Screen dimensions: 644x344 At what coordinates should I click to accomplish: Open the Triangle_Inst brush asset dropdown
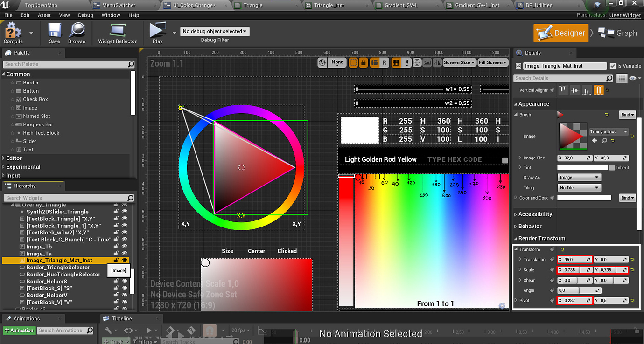pos(609,131)
